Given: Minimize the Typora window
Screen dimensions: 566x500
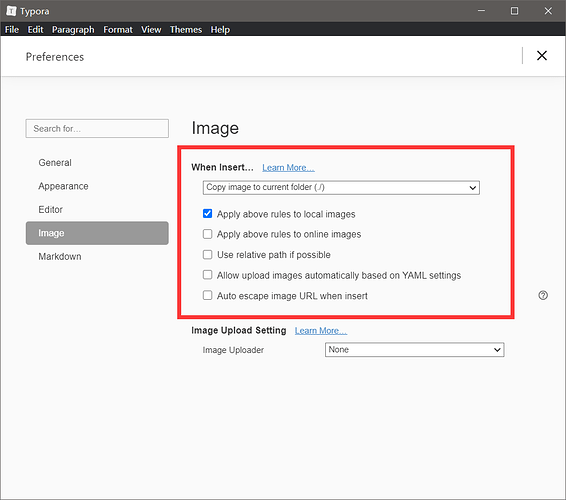Looking at the screenshot, I should tap(481, 11).
